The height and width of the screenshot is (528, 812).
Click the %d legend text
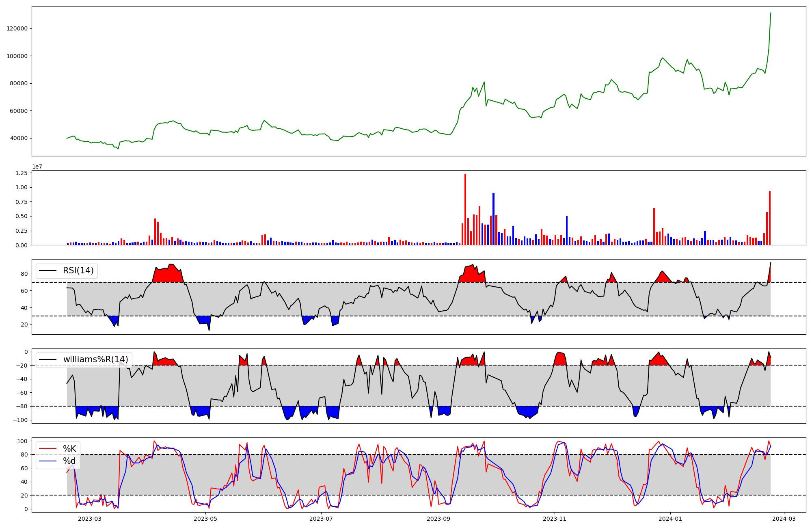[69, 461]
